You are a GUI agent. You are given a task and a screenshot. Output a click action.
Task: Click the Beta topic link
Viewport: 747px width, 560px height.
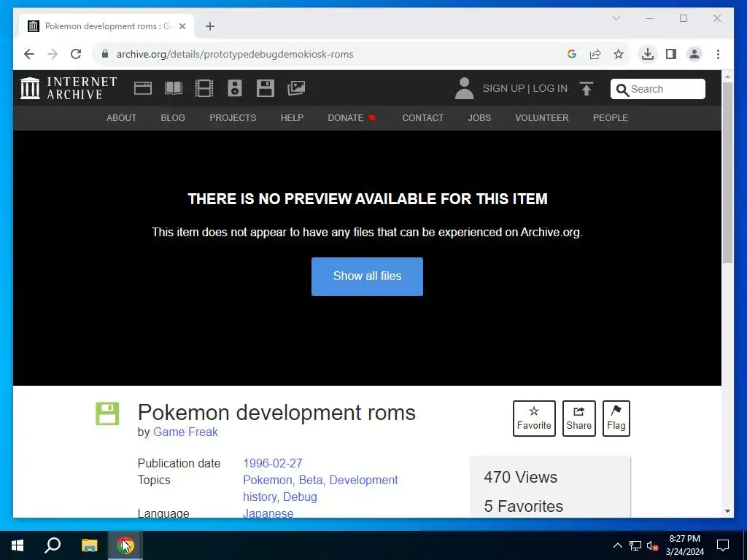pos(311,480)
